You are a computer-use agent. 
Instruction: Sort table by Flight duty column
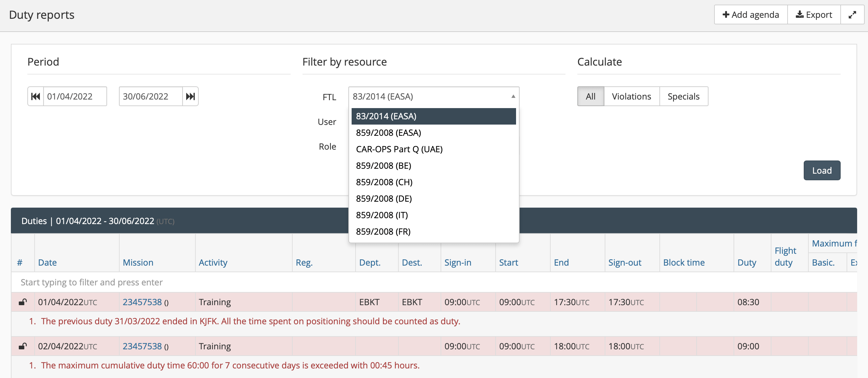(x=785, y=256)
